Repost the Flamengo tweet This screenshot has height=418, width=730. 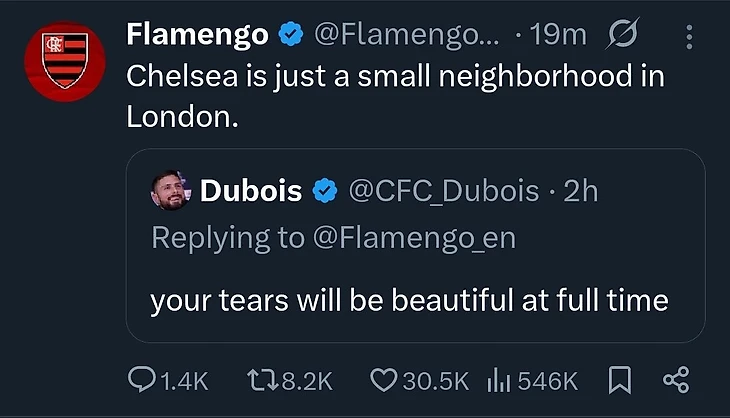click(x=260, y=380)
